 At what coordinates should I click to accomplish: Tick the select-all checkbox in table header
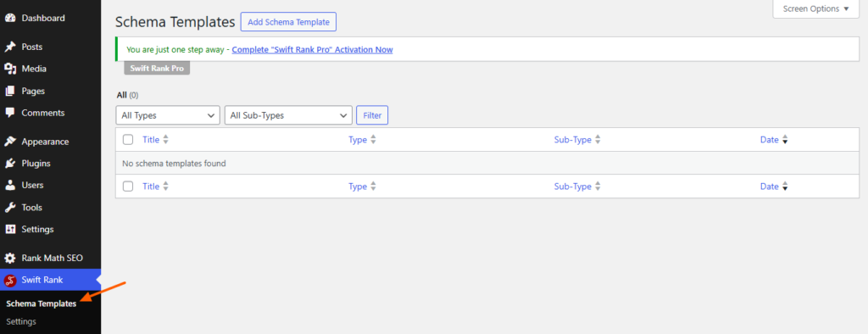(128, 140)
